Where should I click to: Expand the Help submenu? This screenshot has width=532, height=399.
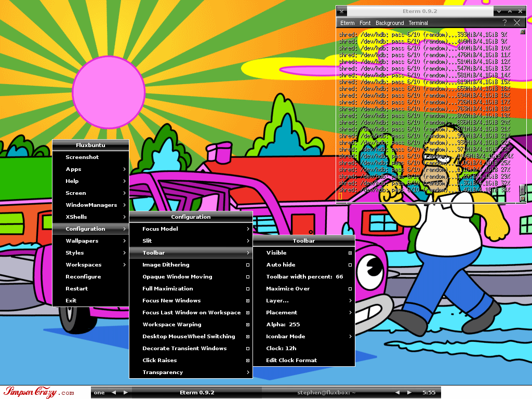[90, 181]
